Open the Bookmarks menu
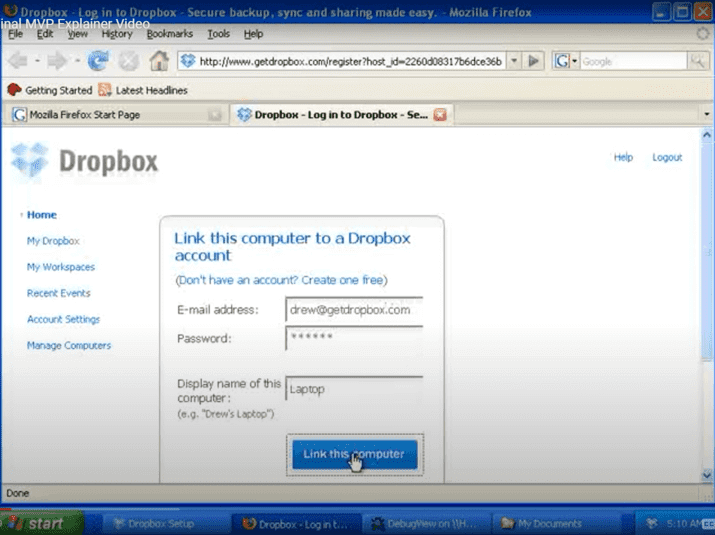Screen dimensions: 715x535 click(x=170, y=34)
